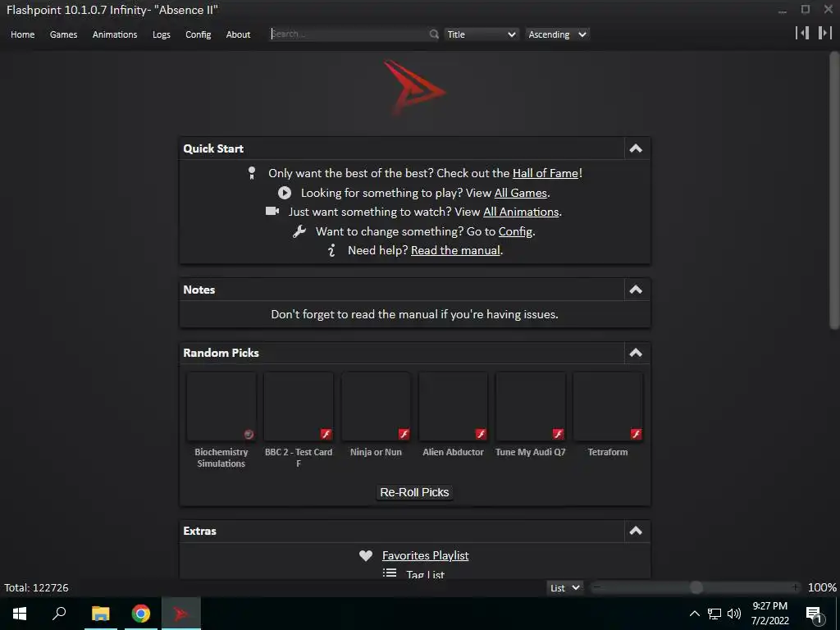Open the Tag List link
The image size is (840, 630).
(426, 574)
